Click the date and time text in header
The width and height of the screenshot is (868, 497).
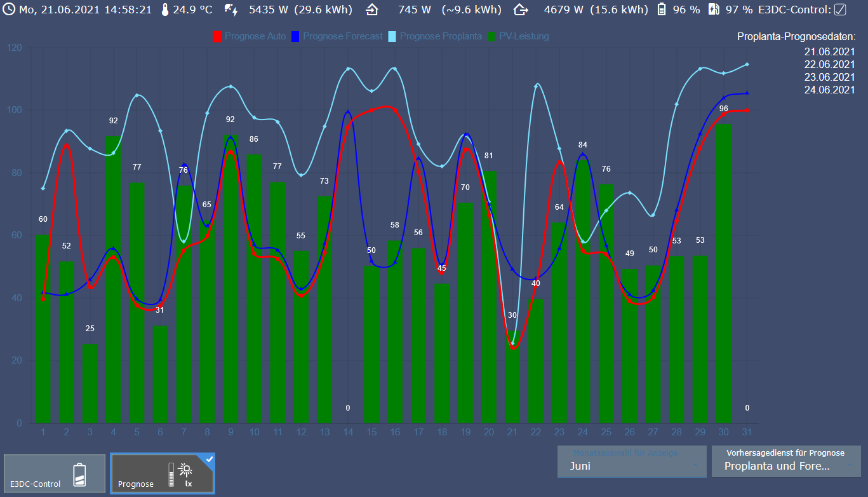(86, 10)
